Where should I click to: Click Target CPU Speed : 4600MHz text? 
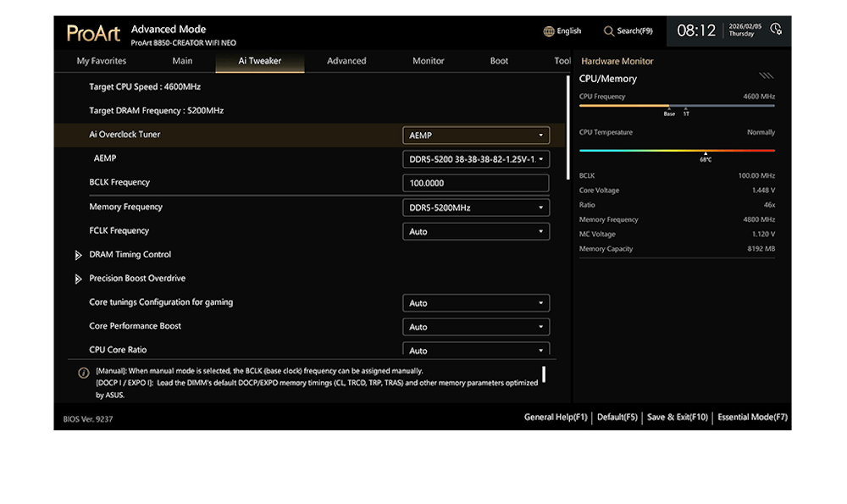tap(145, 86)
